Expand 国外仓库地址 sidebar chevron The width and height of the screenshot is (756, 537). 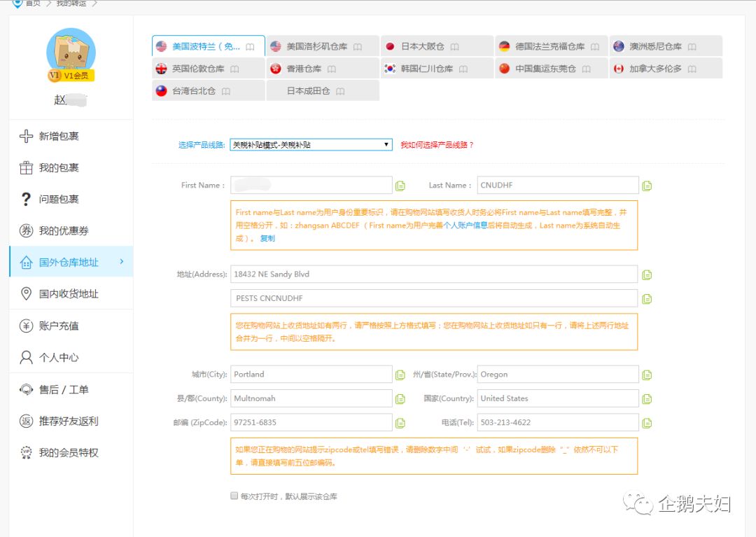click(122, 262)
